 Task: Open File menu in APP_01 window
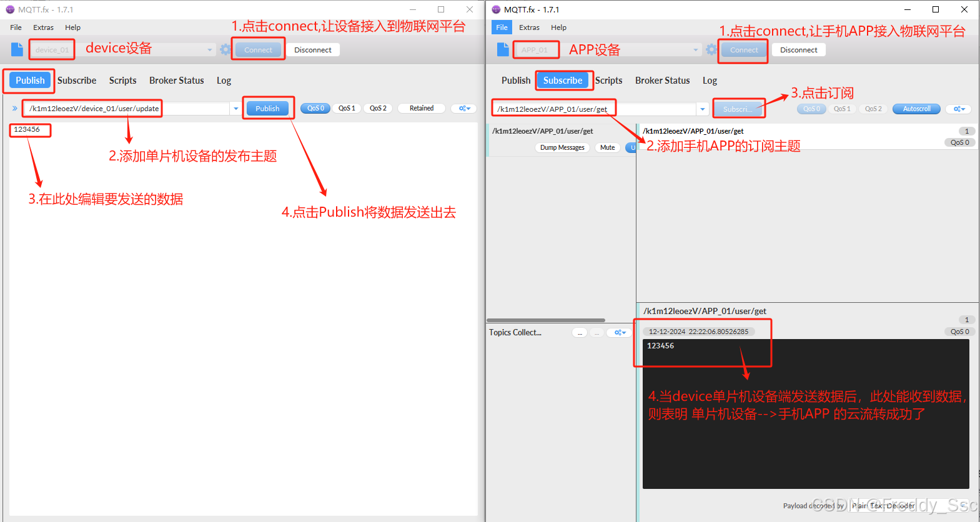pos(502,27)
